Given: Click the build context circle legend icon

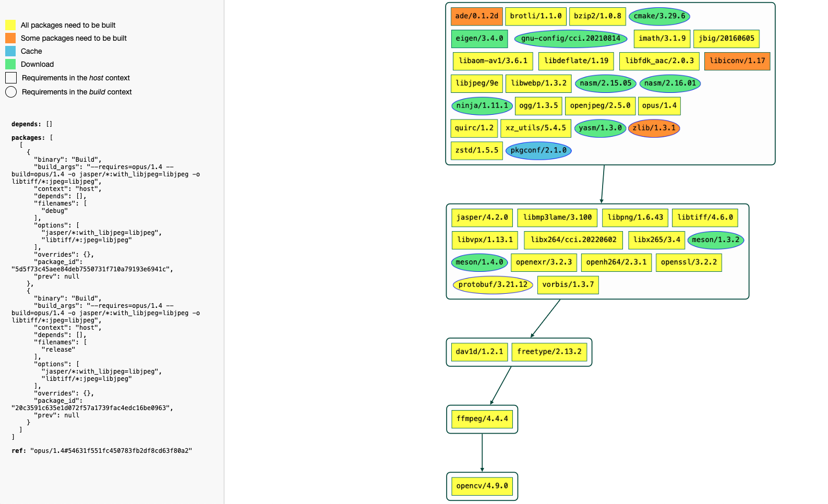Looking at the screenshot, I should click(x=11, y=92).
